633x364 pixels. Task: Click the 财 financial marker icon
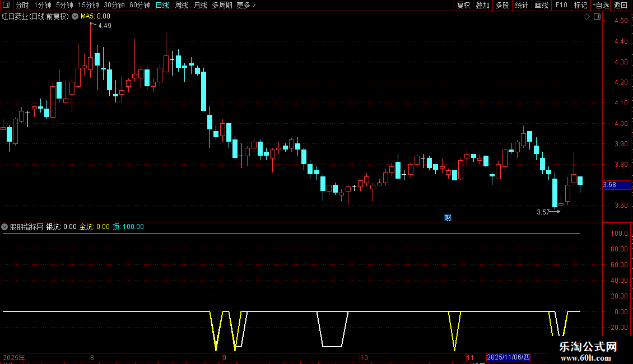tap(448, 218)
